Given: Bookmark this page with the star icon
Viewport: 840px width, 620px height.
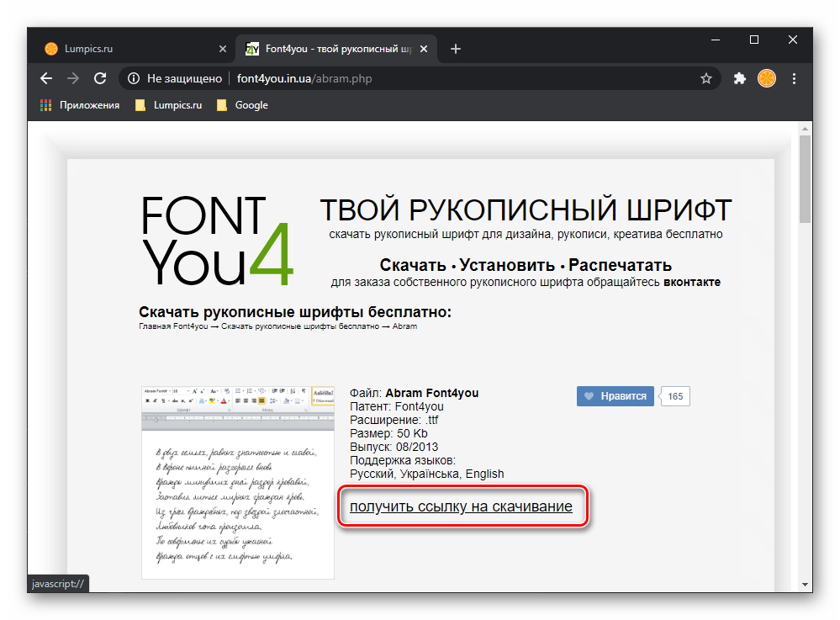Looking at the screenshot, I should (706, 79).
